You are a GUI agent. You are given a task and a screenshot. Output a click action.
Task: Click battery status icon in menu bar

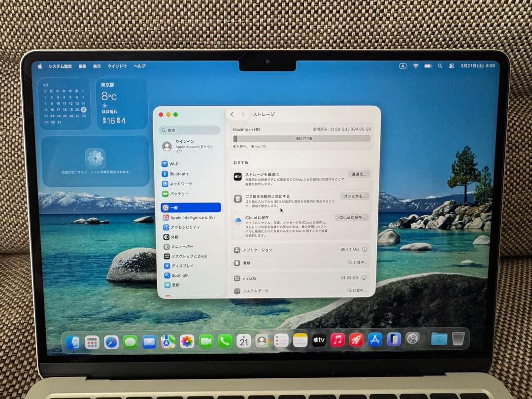428,66
